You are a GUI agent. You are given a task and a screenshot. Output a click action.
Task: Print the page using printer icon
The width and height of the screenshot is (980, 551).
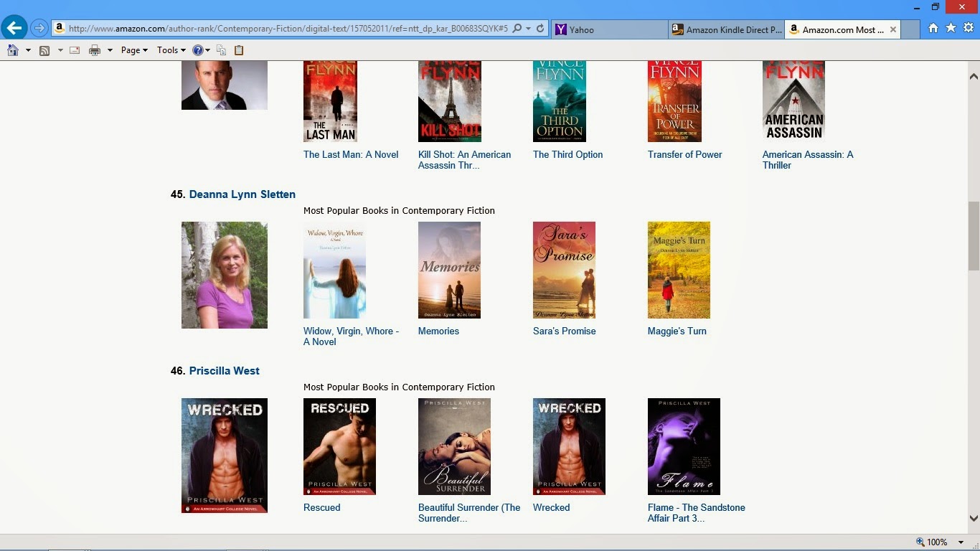coord(95,50)
